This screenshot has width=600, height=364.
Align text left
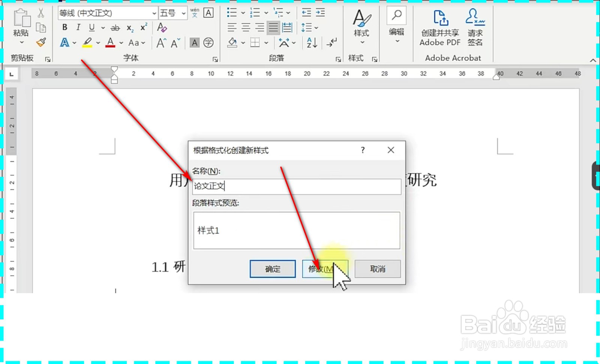point(232,27)
